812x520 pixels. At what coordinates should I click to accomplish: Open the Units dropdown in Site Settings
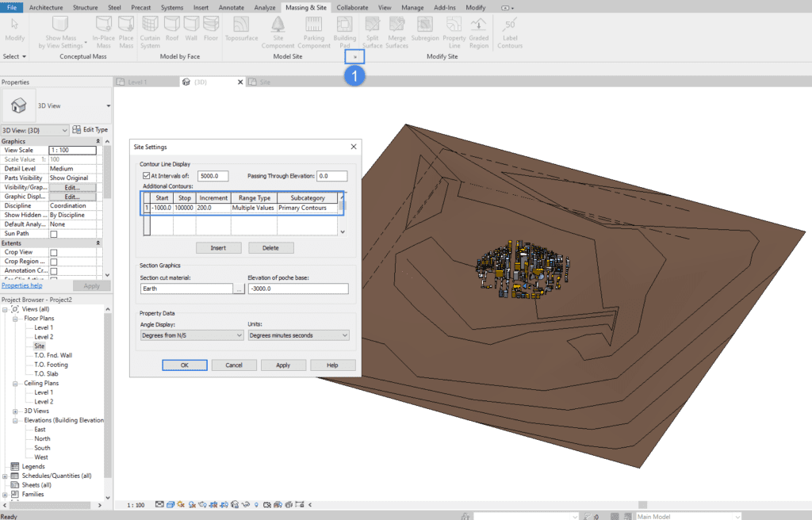pos(298,335)
